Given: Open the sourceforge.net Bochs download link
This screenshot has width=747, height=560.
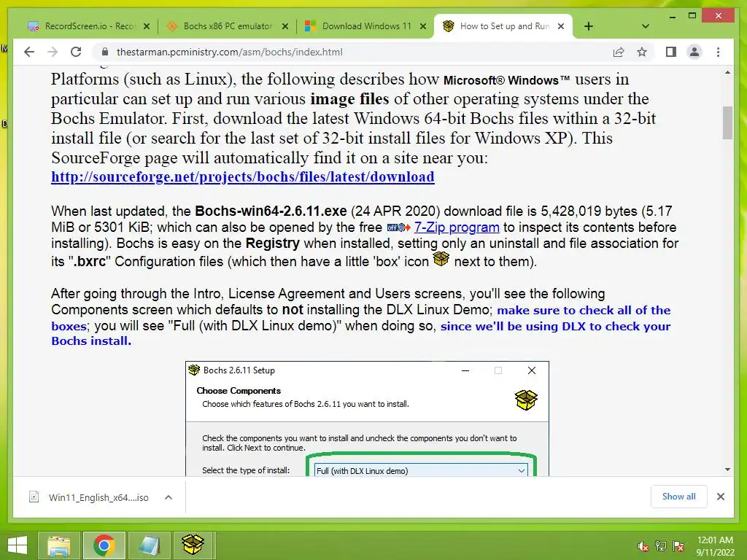Looking at the screenshot, I should point(242,176).
